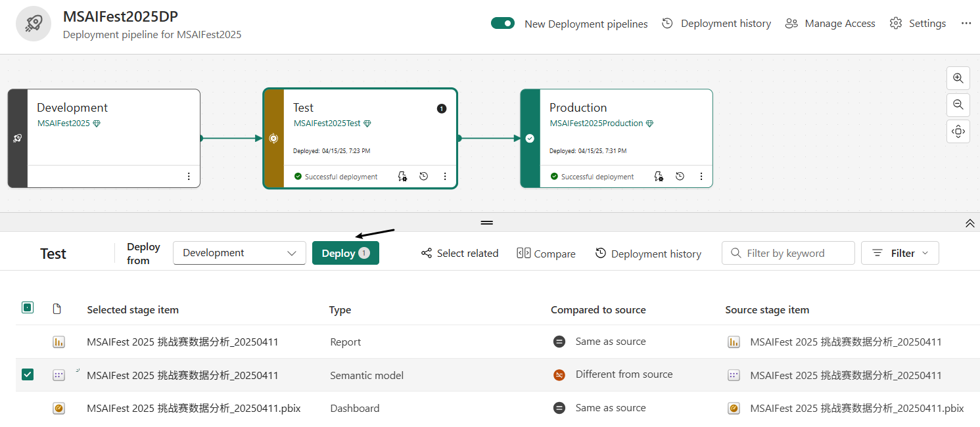The width and height of the screenshot is (980, 427).
Task: Zoom out on the pipeline canvas
Action: (x=958, y=104)
